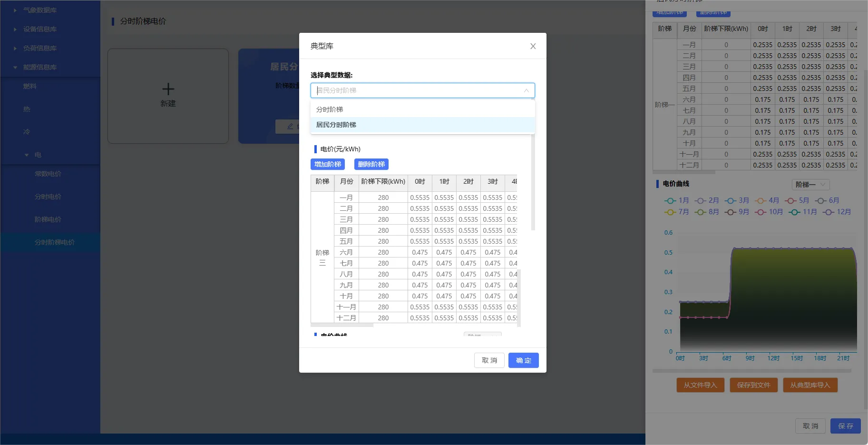
Task: Collapse the dropdown using its arrow icon
Action: coord(526,90)
